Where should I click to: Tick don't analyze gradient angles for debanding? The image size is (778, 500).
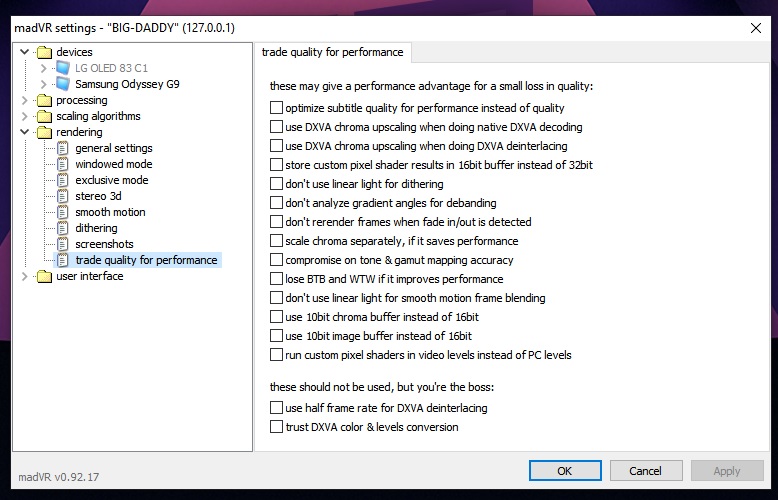276,202
